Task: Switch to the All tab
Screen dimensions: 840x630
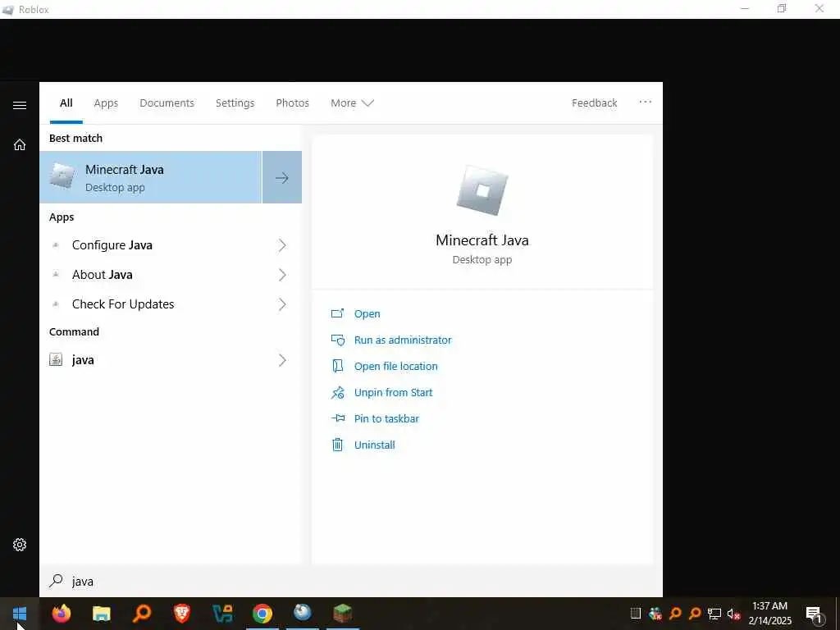Action: click(66, 103)
